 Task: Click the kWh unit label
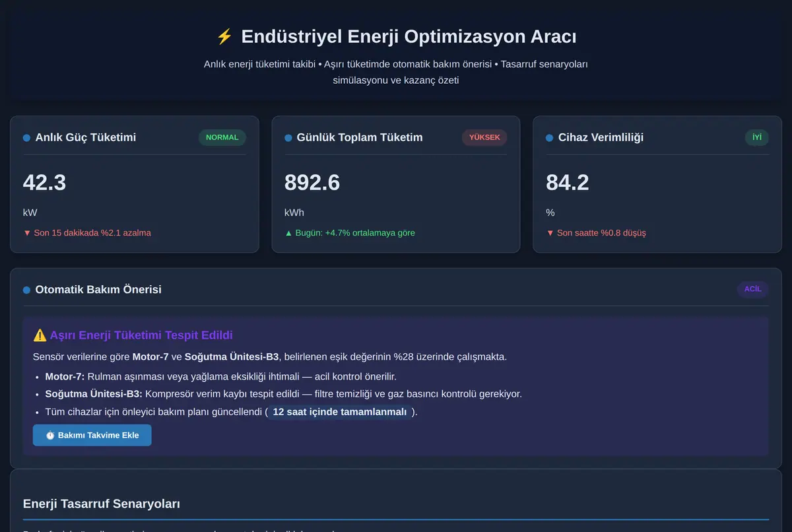pos(294,213)
